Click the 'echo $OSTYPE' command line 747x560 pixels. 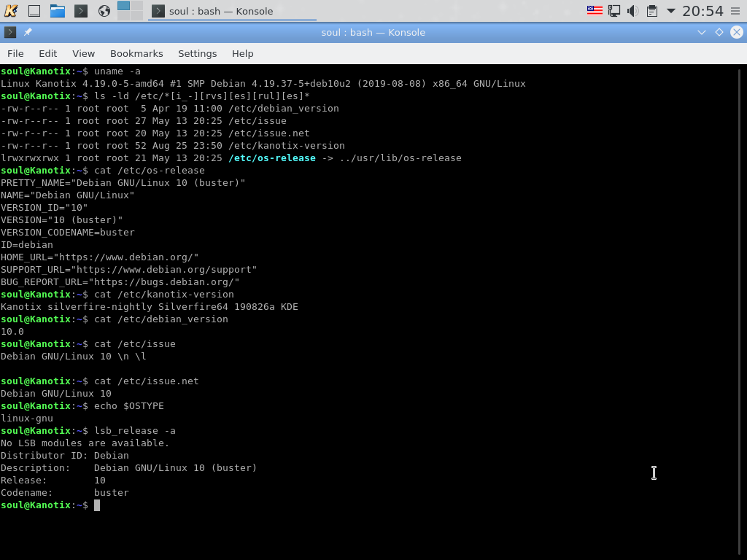pos(82,405)
